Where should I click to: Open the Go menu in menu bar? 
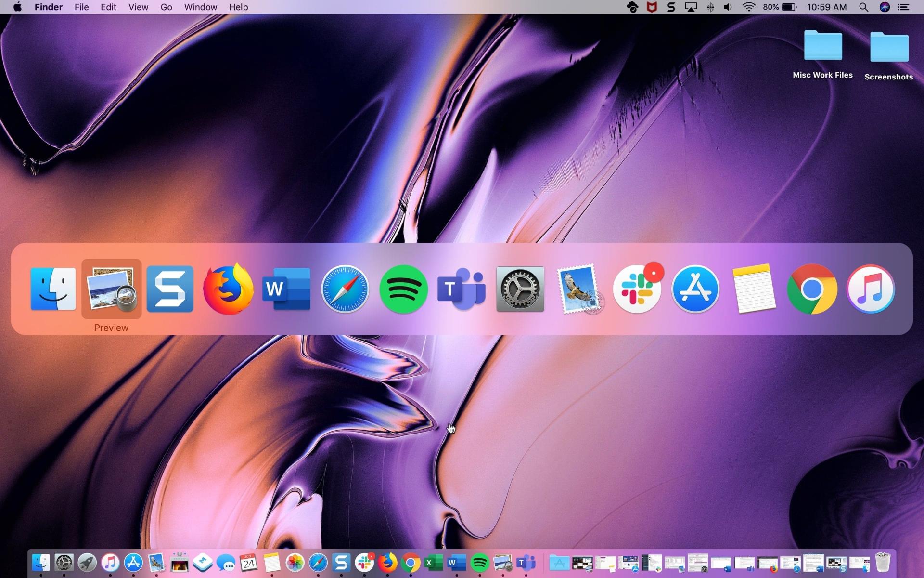pos(166,7)
